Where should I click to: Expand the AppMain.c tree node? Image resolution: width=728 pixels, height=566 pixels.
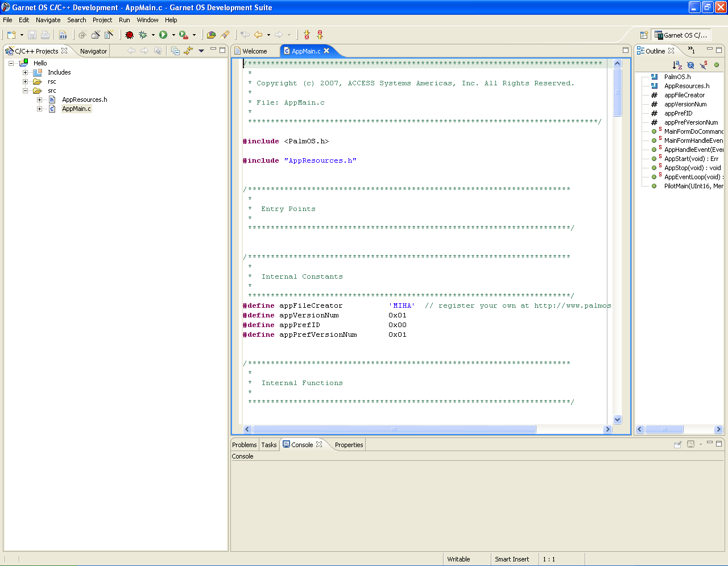[x=39, y=109]
